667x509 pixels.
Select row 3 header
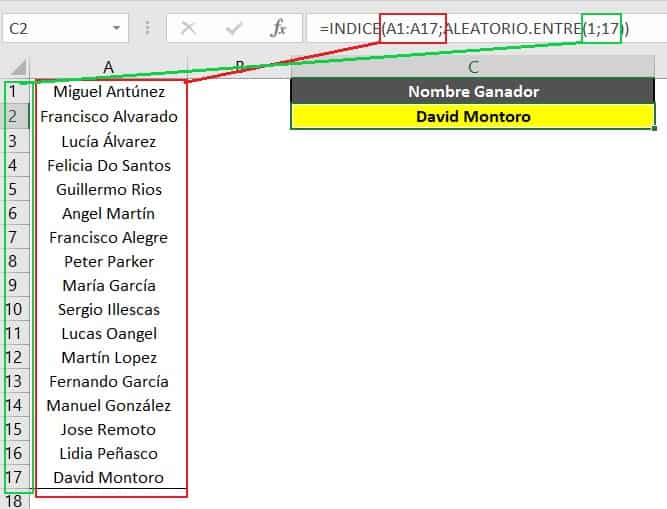coord(15,141)
